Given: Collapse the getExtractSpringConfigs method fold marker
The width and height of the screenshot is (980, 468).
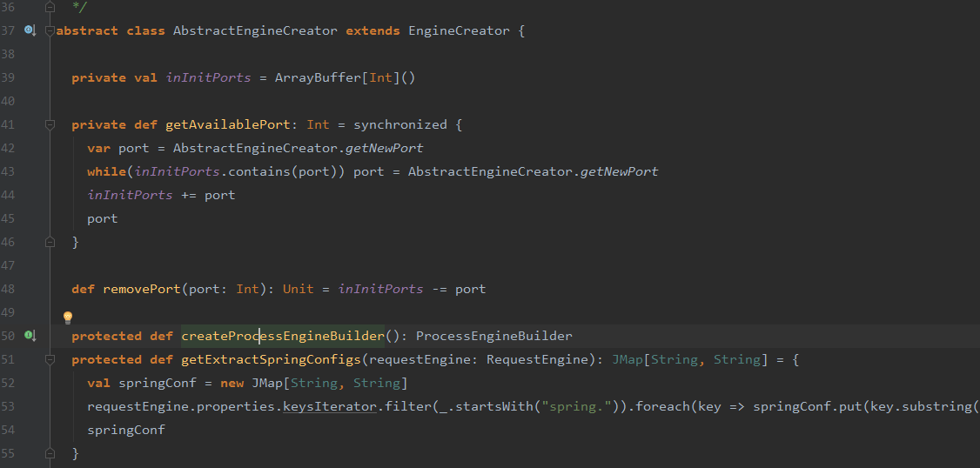Looking at the screenshot, I should tap(50, 360).
